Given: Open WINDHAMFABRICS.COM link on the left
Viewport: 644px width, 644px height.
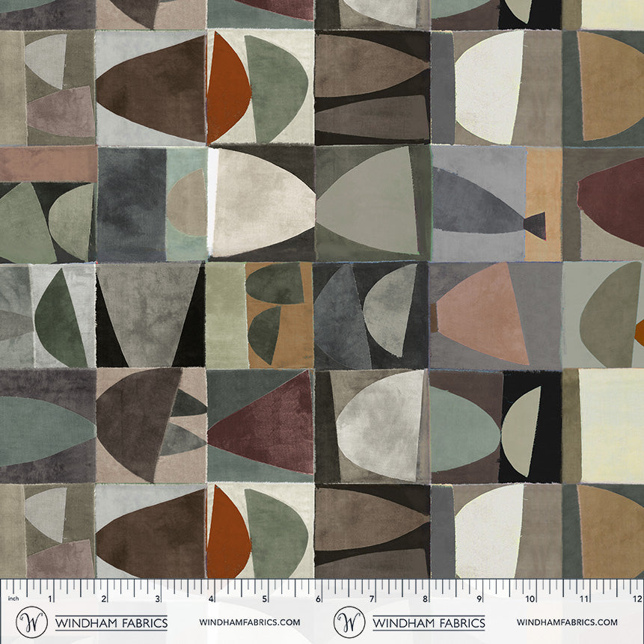Looking at the screenshot, I should pyautogui.click(x=247, y=620).
